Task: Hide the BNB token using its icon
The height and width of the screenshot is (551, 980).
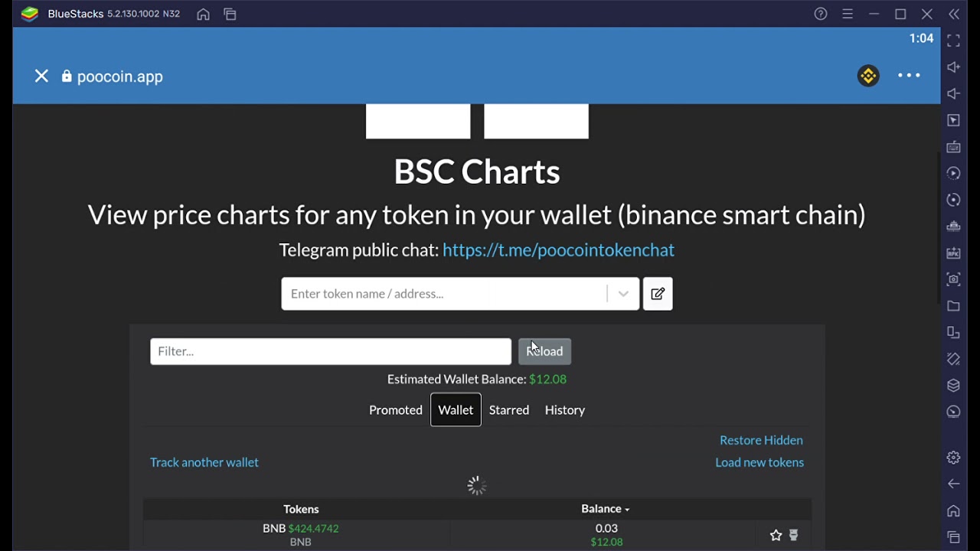Action: click(x=794, y=536)
